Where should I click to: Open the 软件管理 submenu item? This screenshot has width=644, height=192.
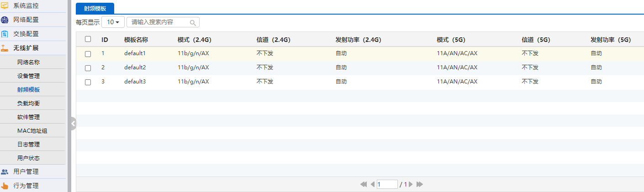[28, 117]
